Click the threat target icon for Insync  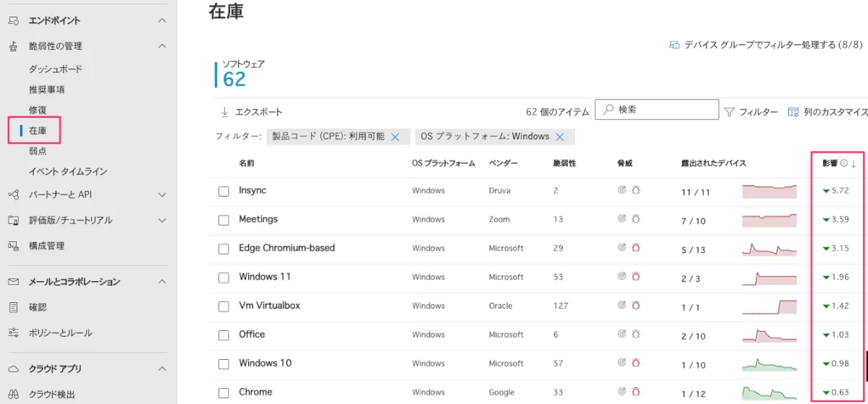621,190
